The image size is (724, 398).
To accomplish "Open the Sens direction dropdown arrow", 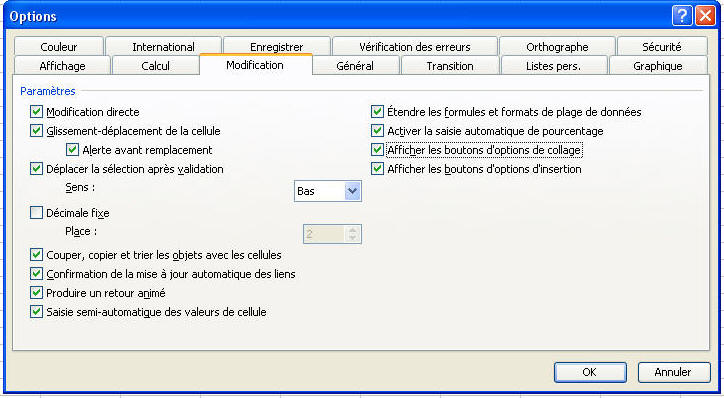I will click(352, 191).
